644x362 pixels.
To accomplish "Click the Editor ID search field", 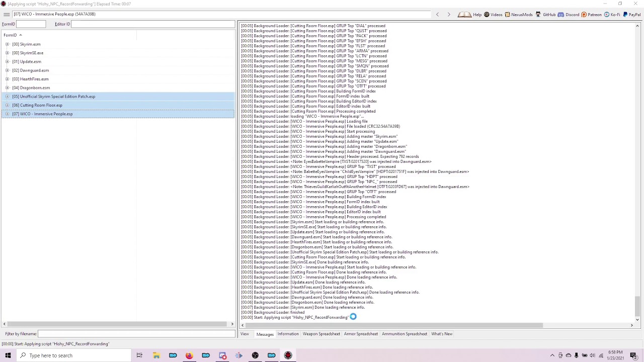I will pos(152,24).
